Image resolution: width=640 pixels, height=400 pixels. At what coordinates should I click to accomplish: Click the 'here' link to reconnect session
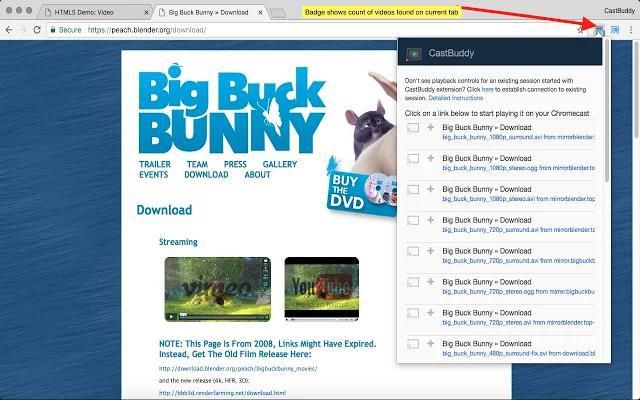(487, 89)
